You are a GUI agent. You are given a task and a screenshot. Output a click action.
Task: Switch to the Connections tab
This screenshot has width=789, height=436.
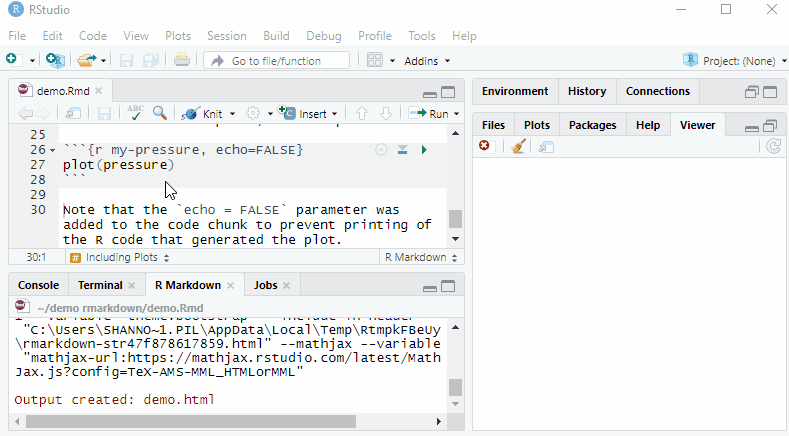pos(658,91)
